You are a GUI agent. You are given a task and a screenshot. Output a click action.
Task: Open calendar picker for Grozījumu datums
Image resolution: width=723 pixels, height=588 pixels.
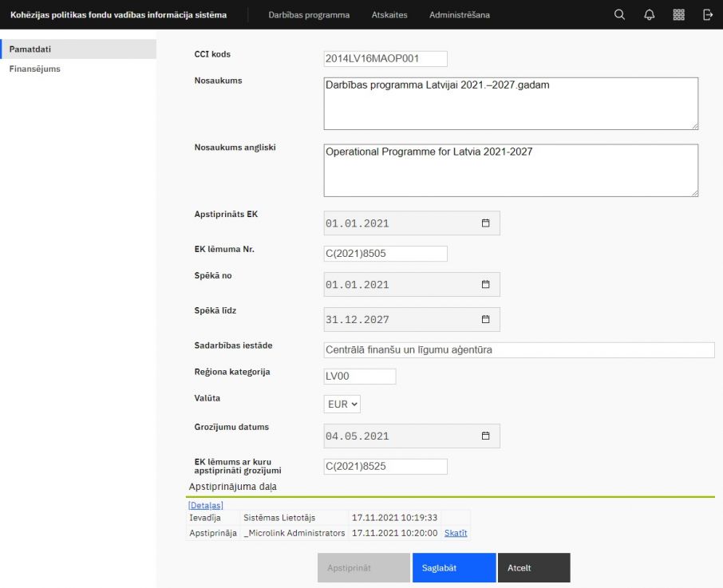point(485,436)
